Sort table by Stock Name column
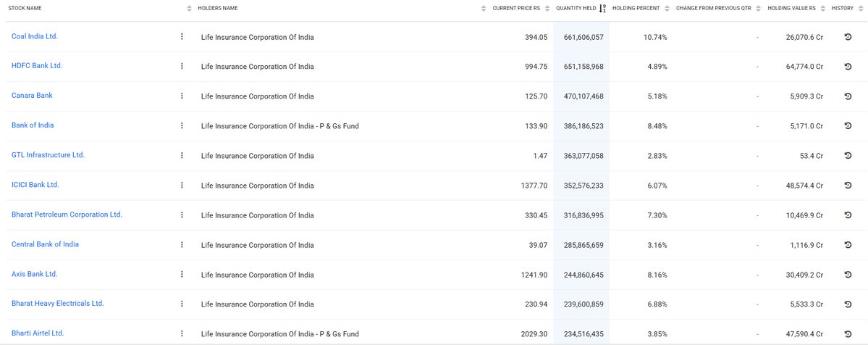Image resolution: width=868 pixels, height=345 pixels. pos(190,8)
